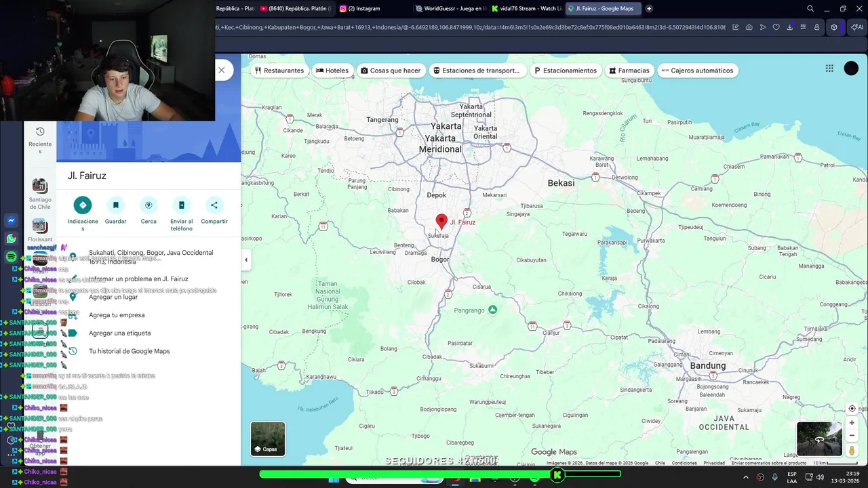This screenshot has width=868, height=488.
Task: Select Jl. Fairuz Google Maps tab
Action: 602,9
